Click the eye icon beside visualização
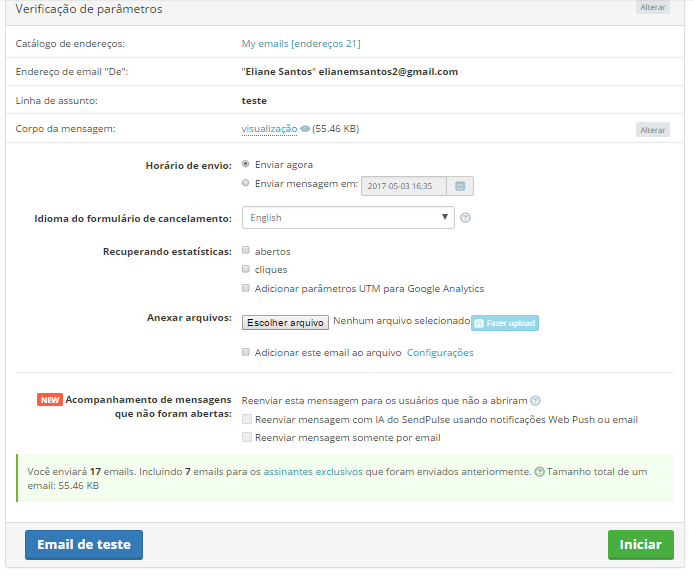Viewport: 694px width, 579px height. pyautogui.click(x=305, y=129)
